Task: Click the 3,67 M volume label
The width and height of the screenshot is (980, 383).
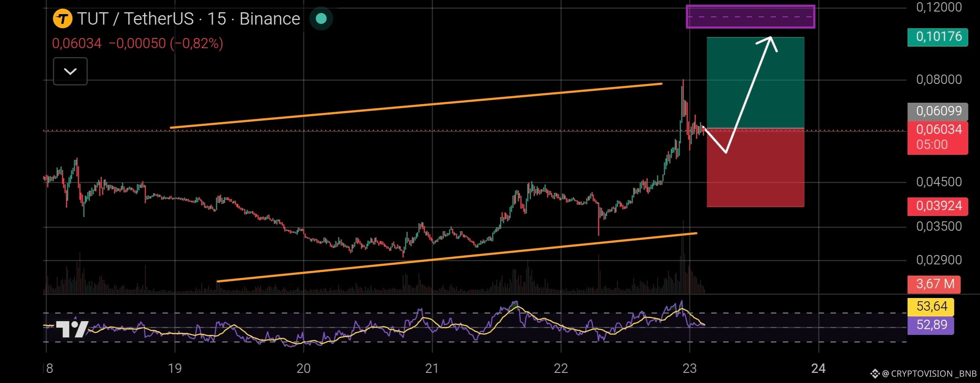Action: tap(934, 284)
